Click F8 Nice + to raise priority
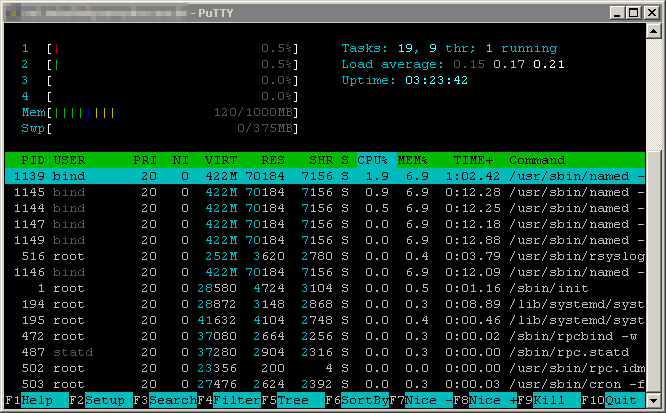666x413 pixels. pos(485,400)
